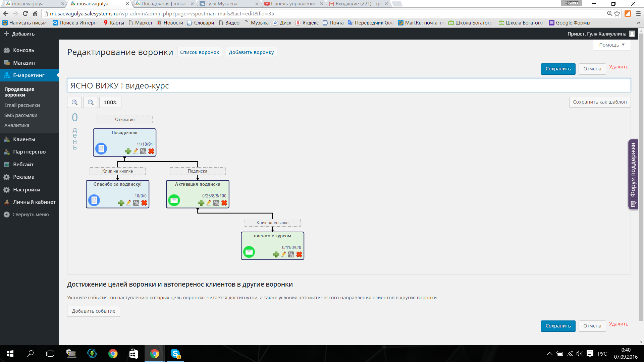Viewport: 644px width, 362px height.
Task: Reset zoom with 100% button
Action: pos(110,103)
